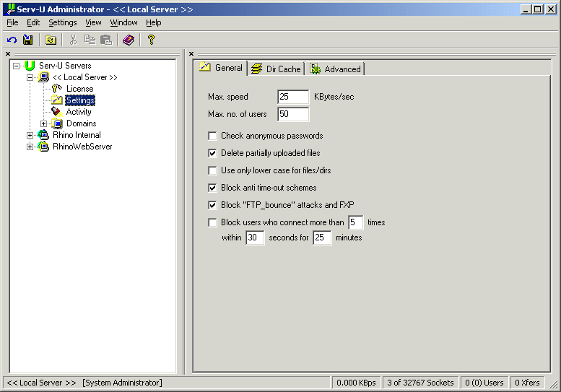
Task: Click the yellow question mark icon
Action: [151, 40]
